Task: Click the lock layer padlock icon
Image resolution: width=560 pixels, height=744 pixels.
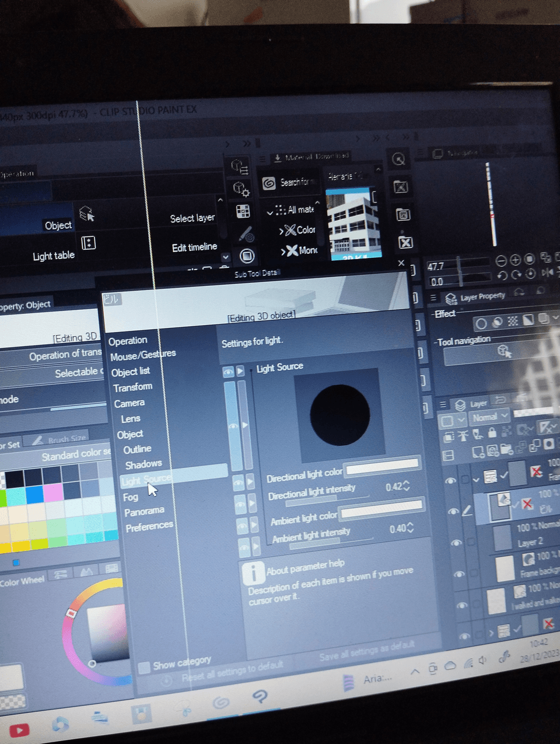Action: pyautogui.click(x=492, y=432)
